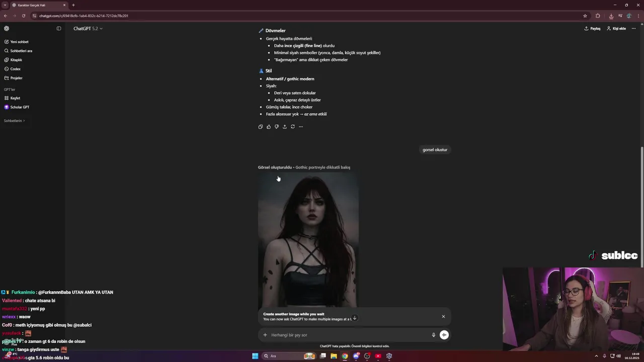Image resolution: width=644 pixels, height=362 pixels.
Task: Open Task View on the taskbar
Action: pyautogui.click(x=323, y=356)
